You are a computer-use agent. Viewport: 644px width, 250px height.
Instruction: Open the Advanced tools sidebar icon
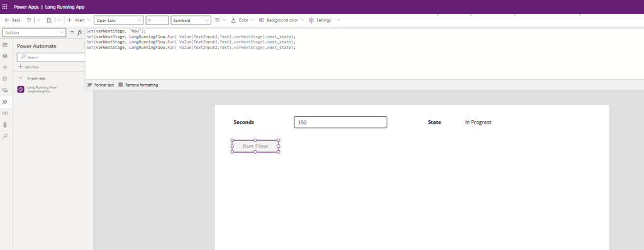(5, 125)
